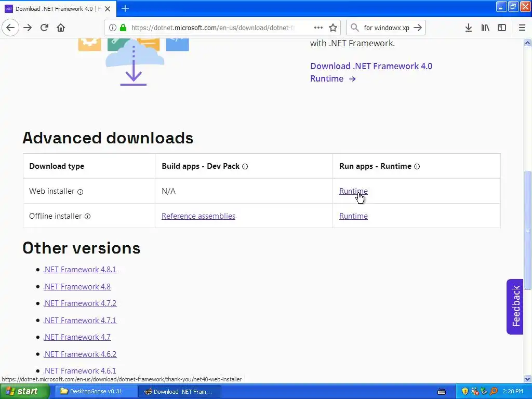Click the green padlock security icon
This screenshot has height=399, width=532.
pos(123,28)
